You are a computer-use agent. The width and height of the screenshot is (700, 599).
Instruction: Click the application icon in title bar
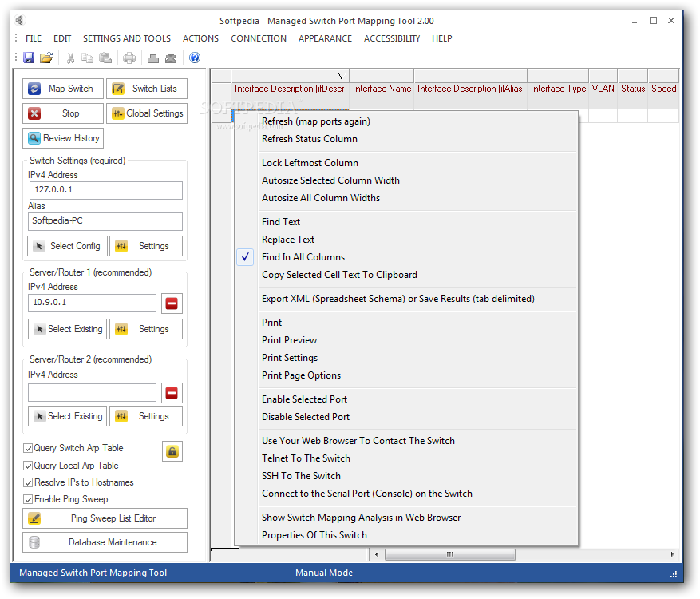(20, 21)
